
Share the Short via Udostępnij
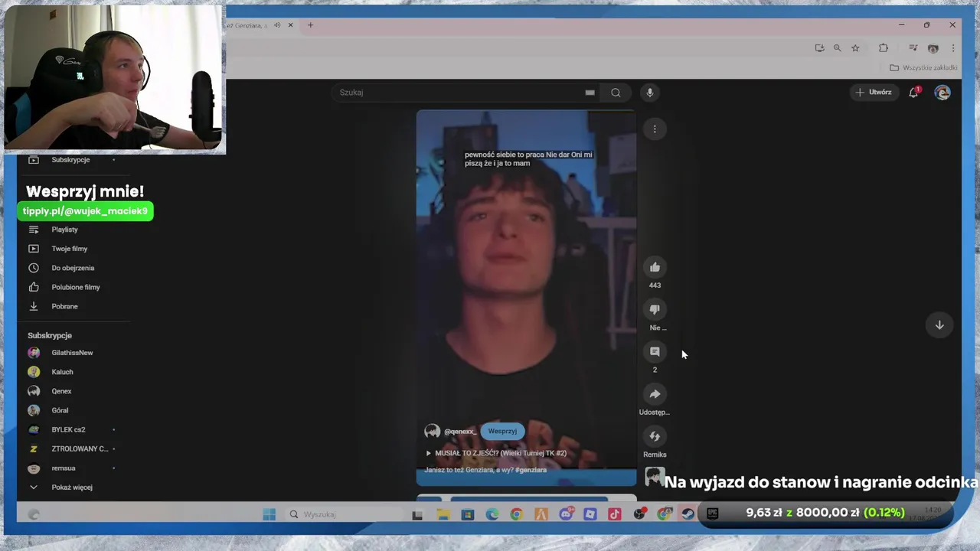coord(655,394)
